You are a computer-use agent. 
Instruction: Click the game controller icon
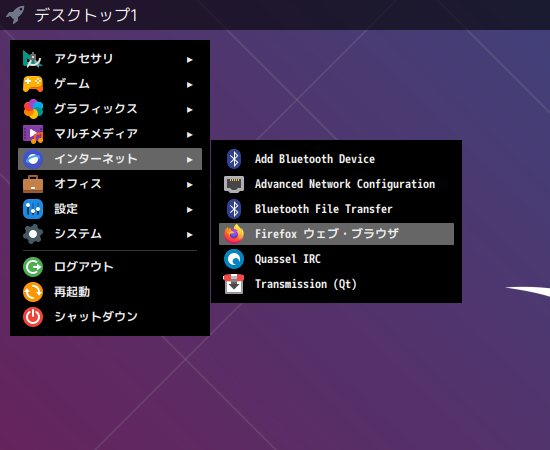coord(33,84)
